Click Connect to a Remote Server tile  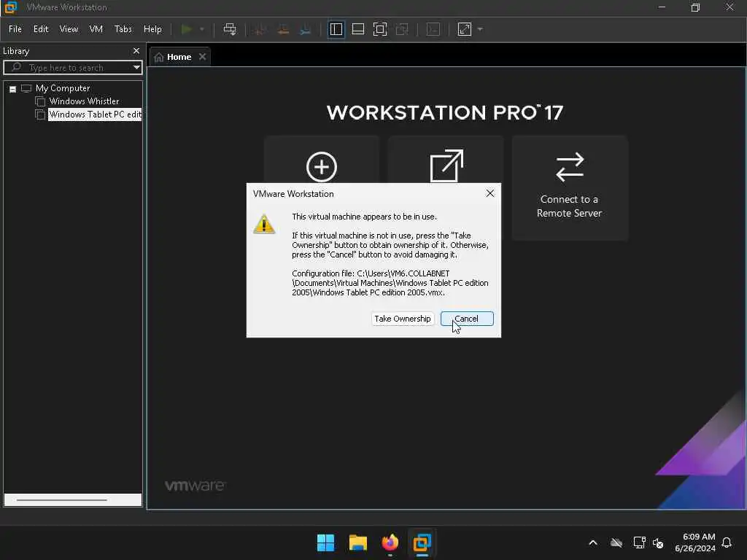[x=570, y=187]
